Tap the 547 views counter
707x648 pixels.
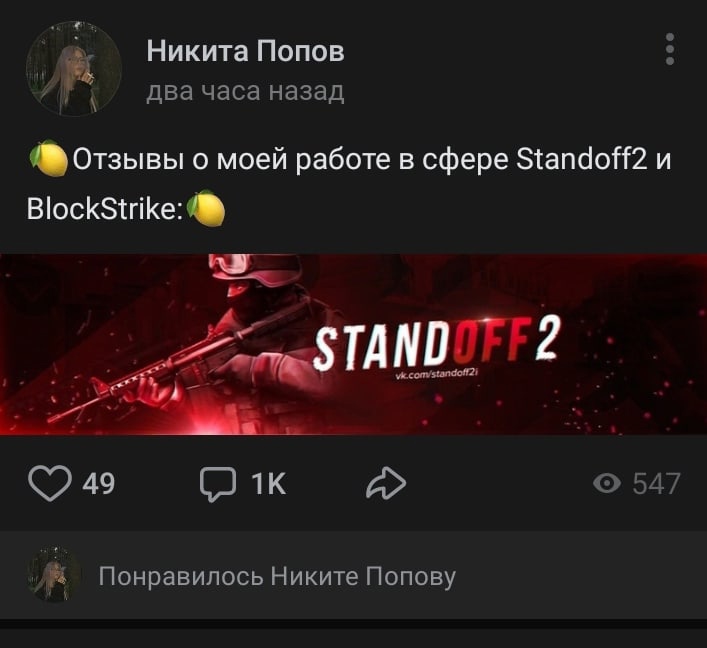pyautogui.click(x=656, y=484)
